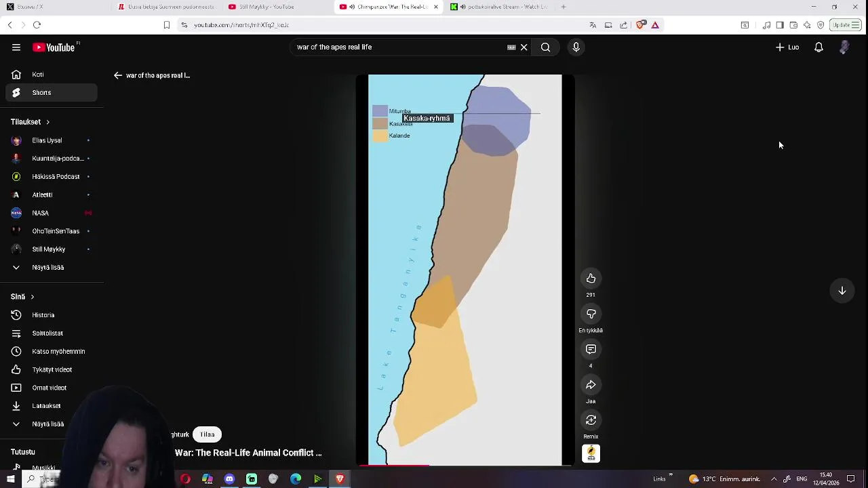868x488 pixels.
Task: Open Microsoft Edge from the taskbar
Action: [x=296, y=479]
